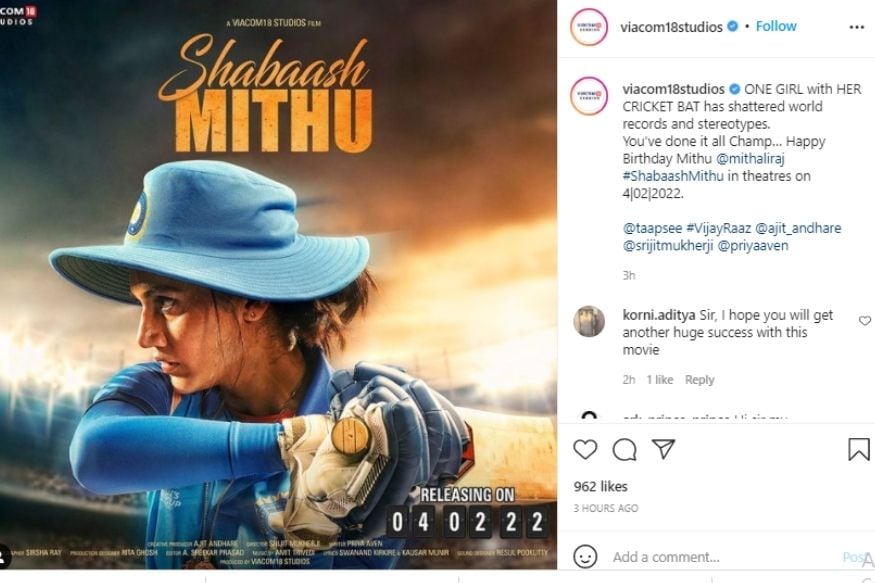Open the three-dot more options menu

857,27
